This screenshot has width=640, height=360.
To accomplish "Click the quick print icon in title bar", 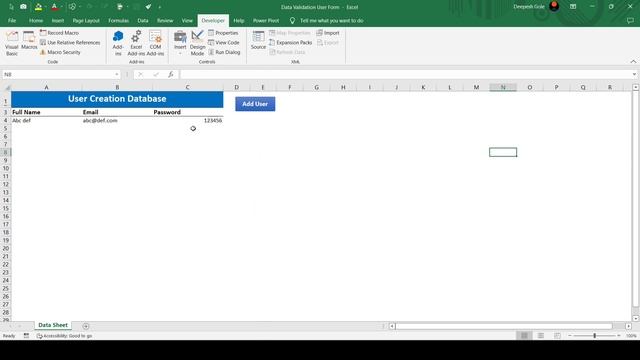I will pyautogui.click(x=120, y=7).
